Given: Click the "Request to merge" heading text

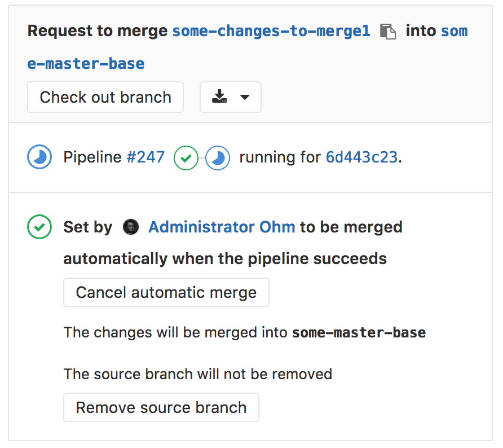Looking at the screenshot, I should point(97,31).
